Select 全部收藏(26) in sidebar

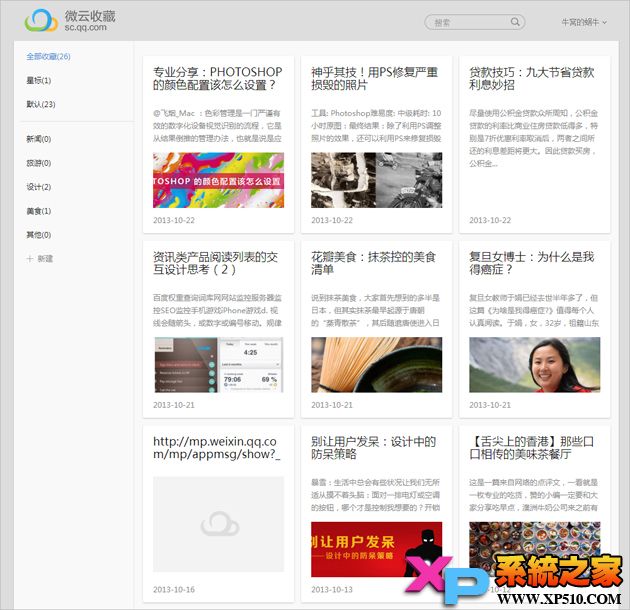point(48,56)
